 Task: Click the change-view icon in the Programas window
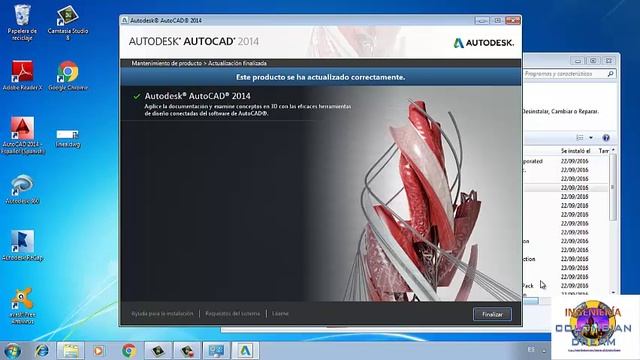coord(580,138)
